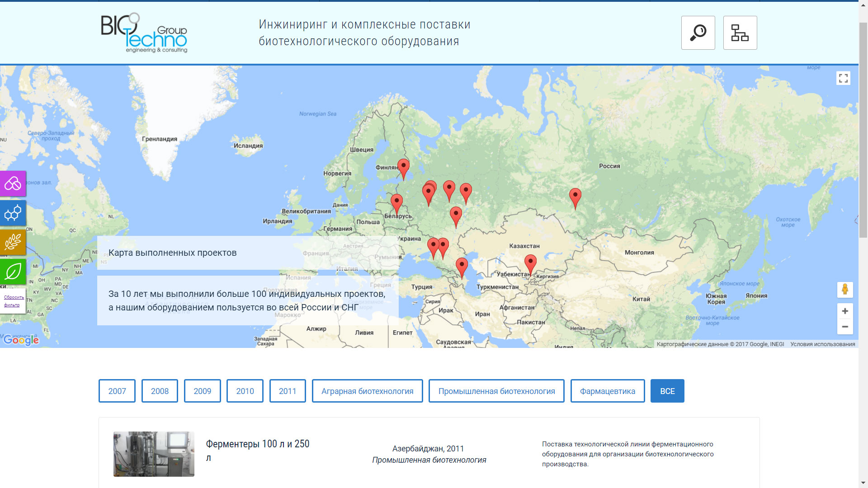Show all projects with ВСЕ

[667, 391]
